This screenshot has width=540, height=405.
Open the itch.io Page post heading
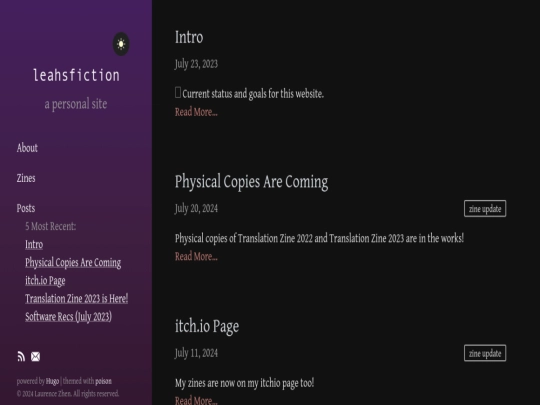point(207,326)
